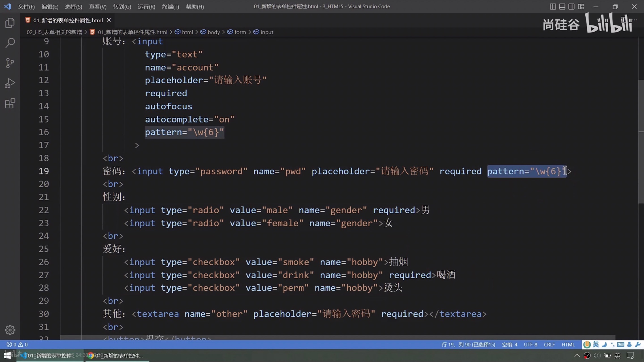Open the Manage gear settings icon
644x362 pixels.
pyautogui.click(x=10, y=330)
